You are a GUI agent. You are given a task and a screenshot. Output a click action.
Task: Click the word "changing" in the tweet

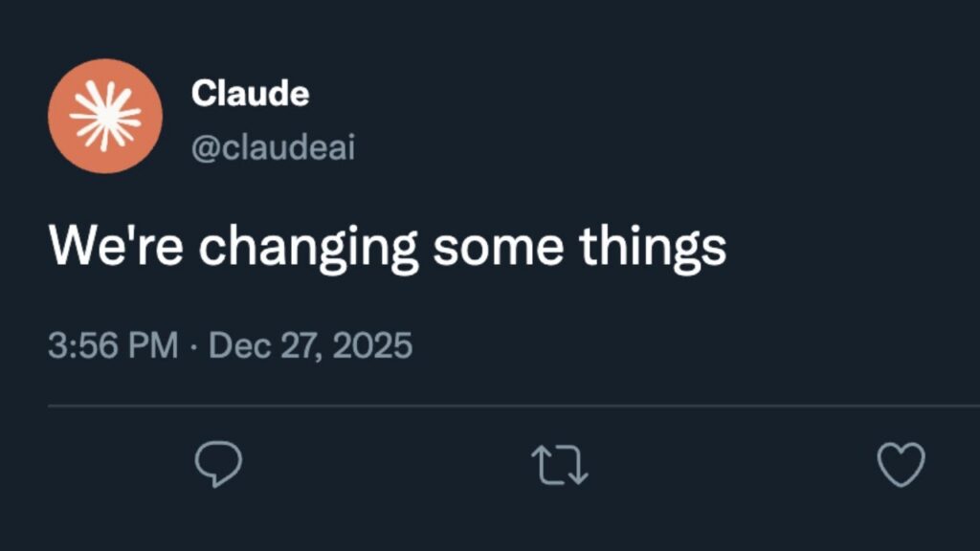[309, 249]
